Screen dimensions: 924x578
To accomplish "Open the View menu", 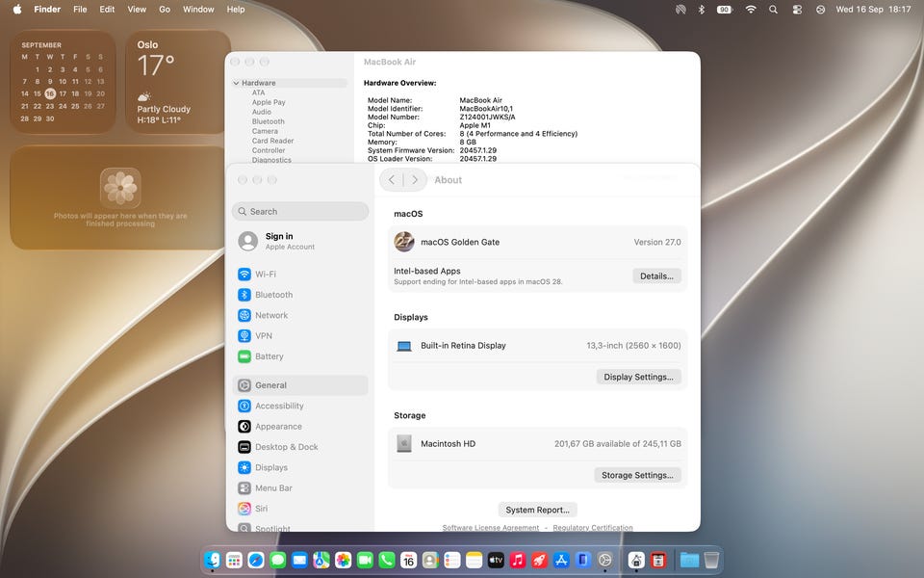I will pos(137,10).
